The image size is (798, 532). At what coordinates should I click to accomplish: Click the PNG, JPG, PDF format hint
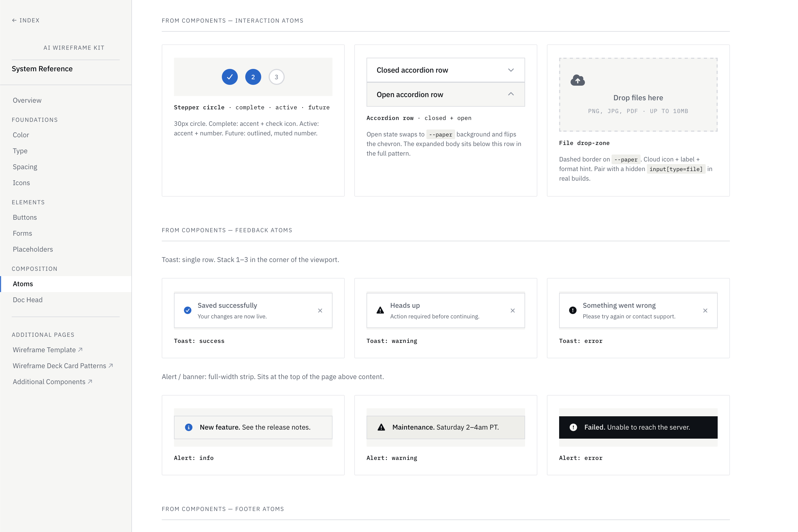pyautogui.click(x=638, y=111)
